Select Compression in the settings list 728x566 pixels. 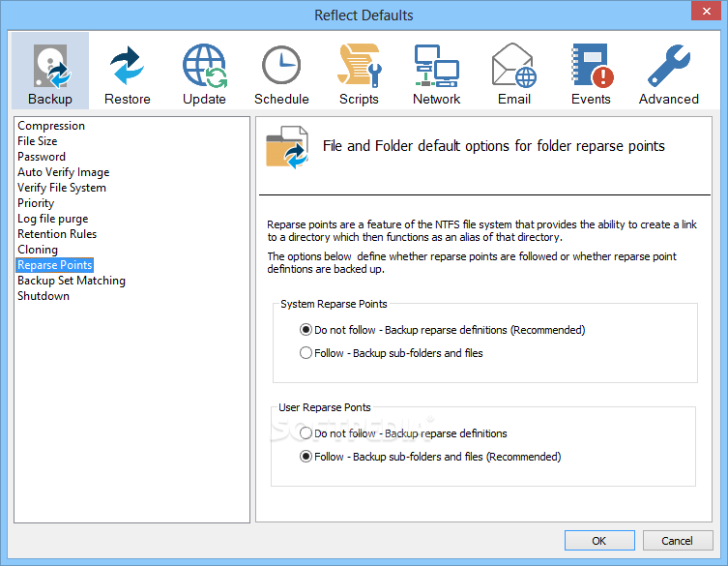[51, 126]
